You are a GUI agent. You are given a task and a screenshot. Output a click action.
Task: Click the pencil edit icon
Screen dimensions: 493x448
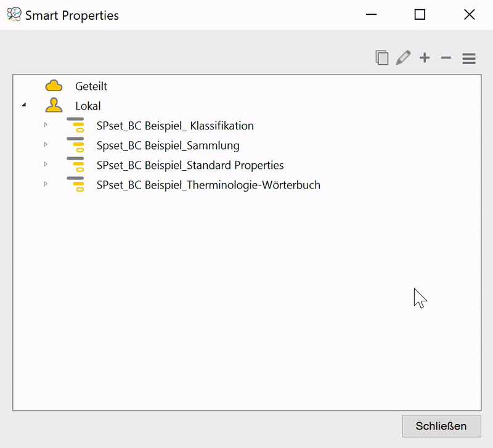tap(403, 58)
